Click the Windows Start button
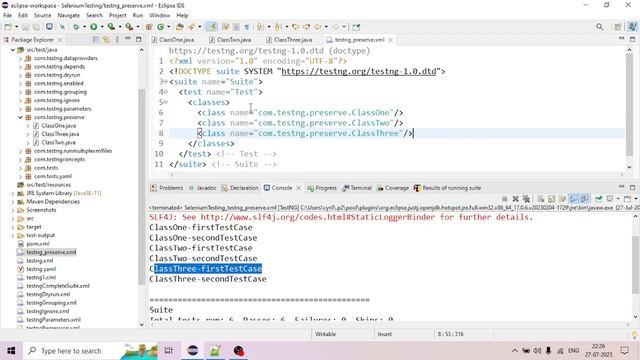Image resolution: width=640 pixels, height=360 pixels. click(x=11, y=351)
